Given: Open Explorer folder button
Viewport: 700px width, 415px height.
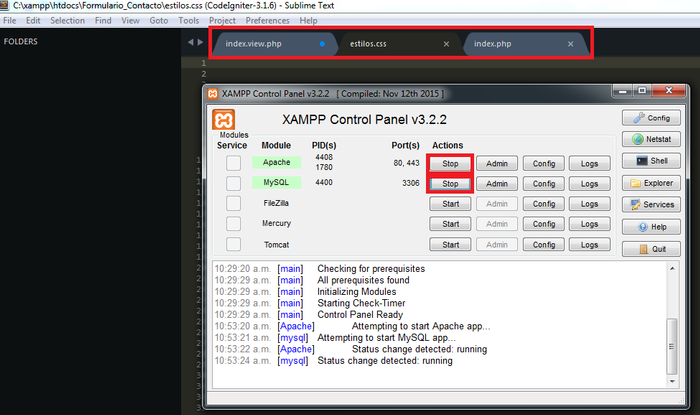Looking at the screenshot, I should (651, 183).
